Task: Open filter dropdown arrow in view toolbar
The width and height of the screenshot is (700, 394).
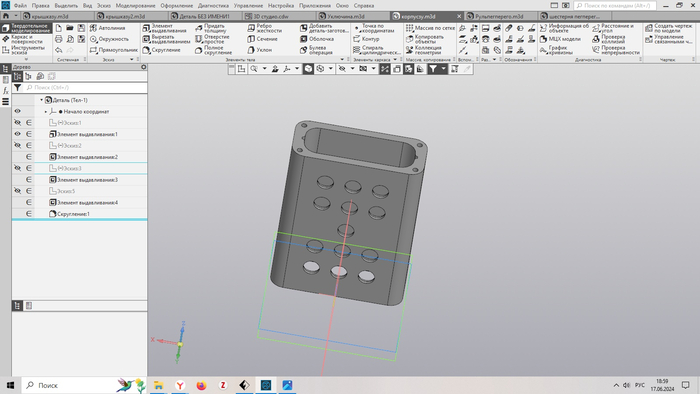Action: point(443,69)
